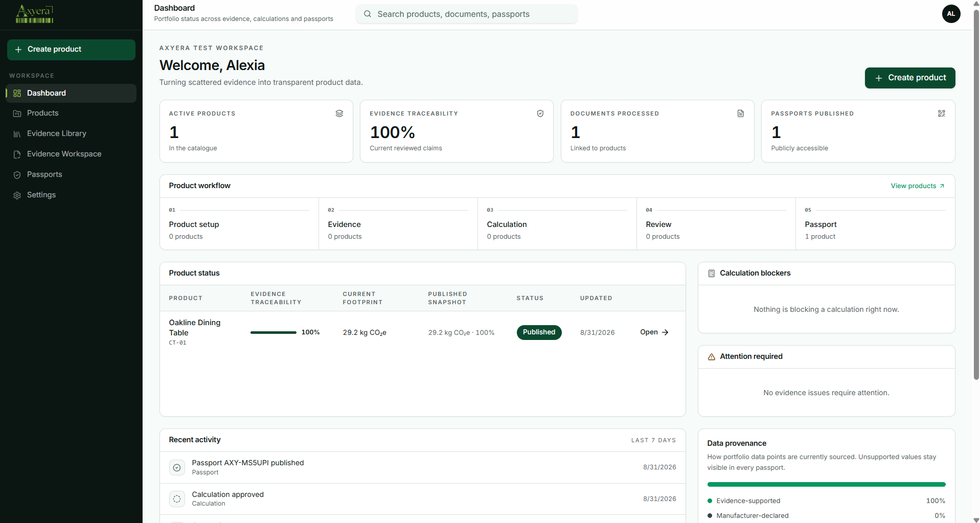Open the AL user avatar
The height and width of the screenshot is (523, 980).
pos(951,14)
